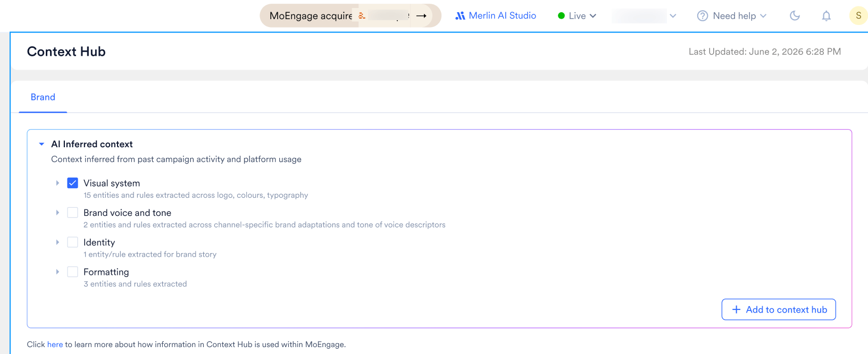
Task: Open the Live environment dropdown
Action: point(577,16)
